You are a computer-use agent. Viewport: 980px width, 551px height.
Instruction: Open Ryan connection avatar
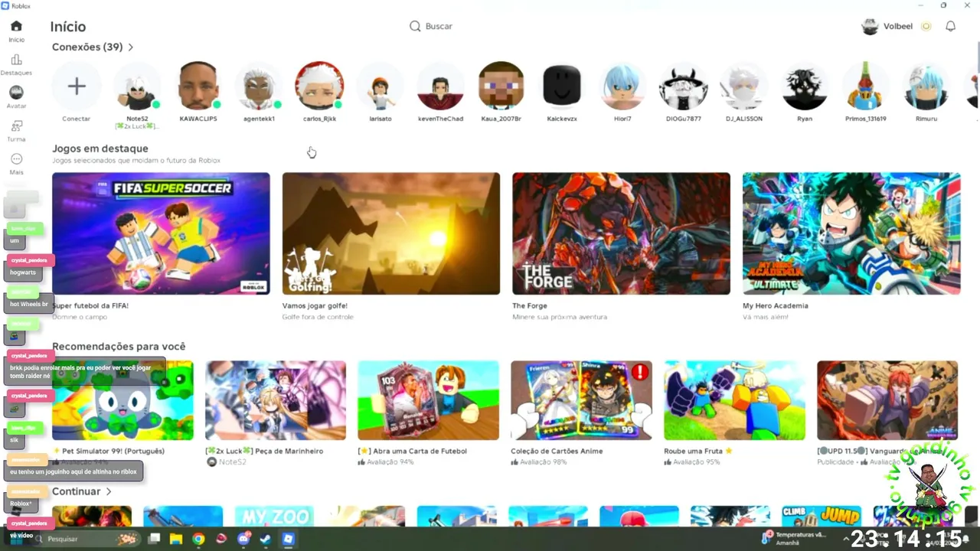point(804,86)
